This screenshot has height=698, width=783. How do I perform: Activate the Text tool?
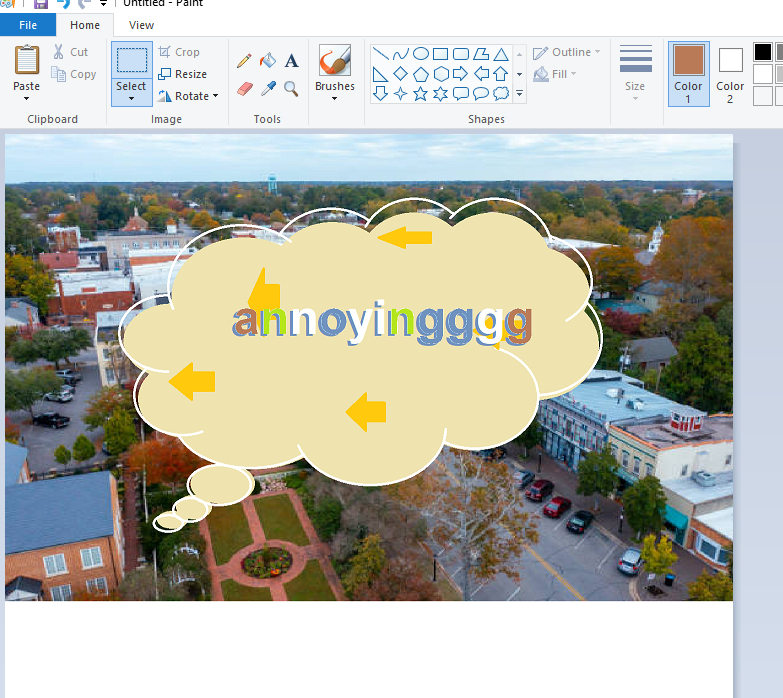(x=291, y=61)
